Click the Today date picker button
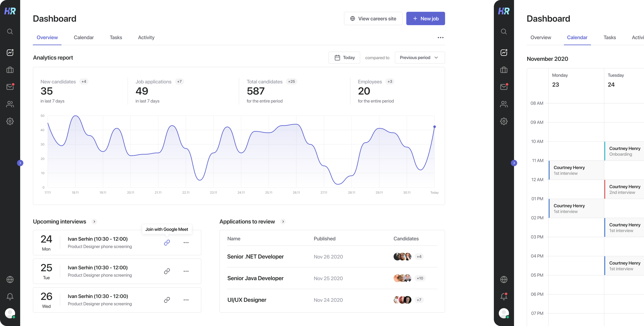Viewport: 644px width, 326px height. click(x=344, y=58)
